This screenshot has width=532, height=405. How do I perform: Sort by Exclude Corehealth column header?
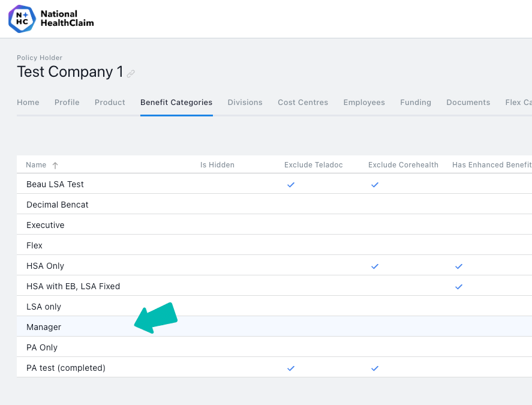(403, 165)
